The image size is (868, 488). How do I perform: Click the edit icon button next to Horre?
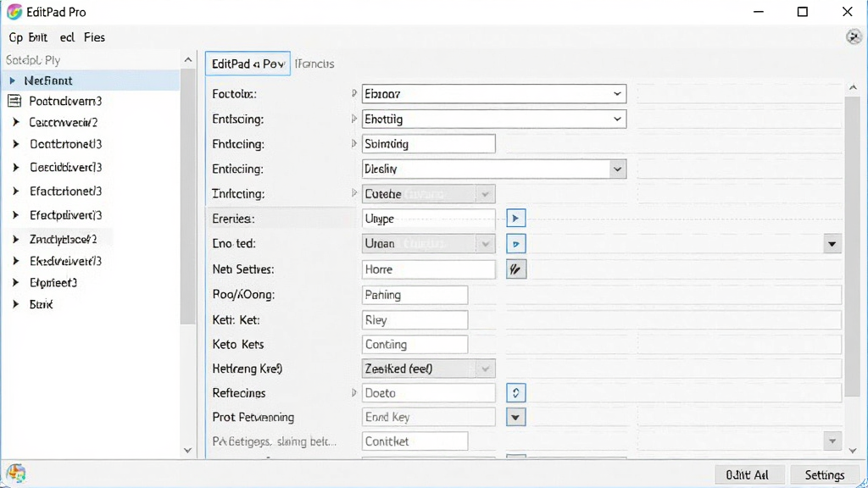pyautogui.click(x=515, y=269)
